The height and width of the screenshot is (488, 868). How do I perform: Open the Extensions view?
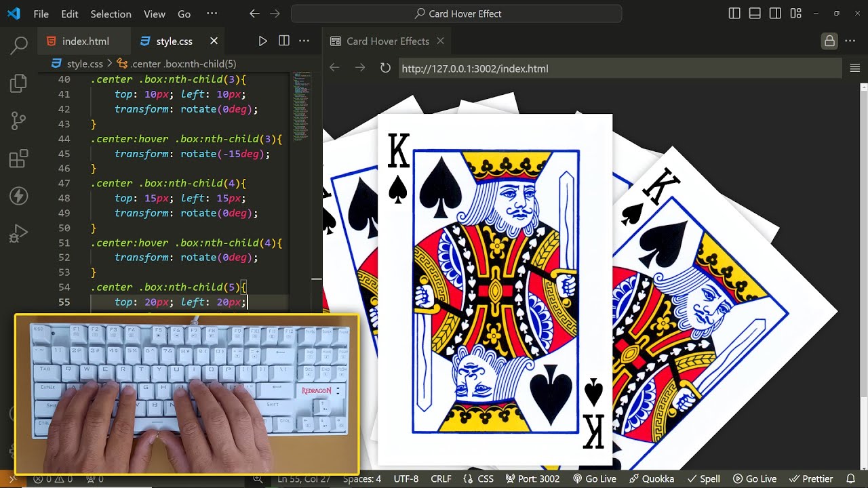tap(18, 159)
